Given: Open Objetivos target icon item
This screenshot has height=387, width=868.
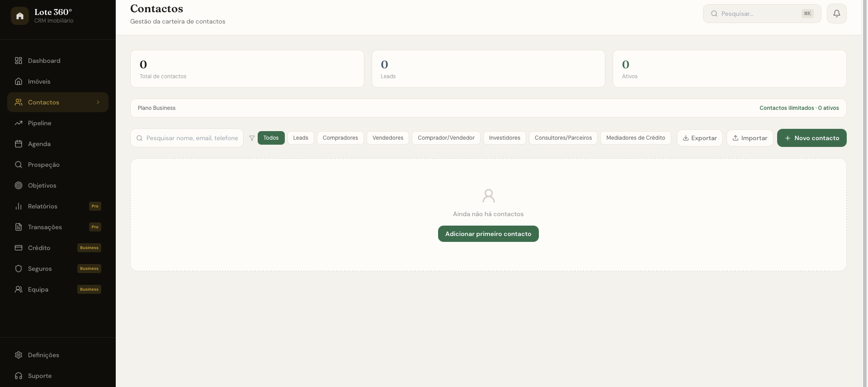Looking at the screenshot, I should coord(19,185).
